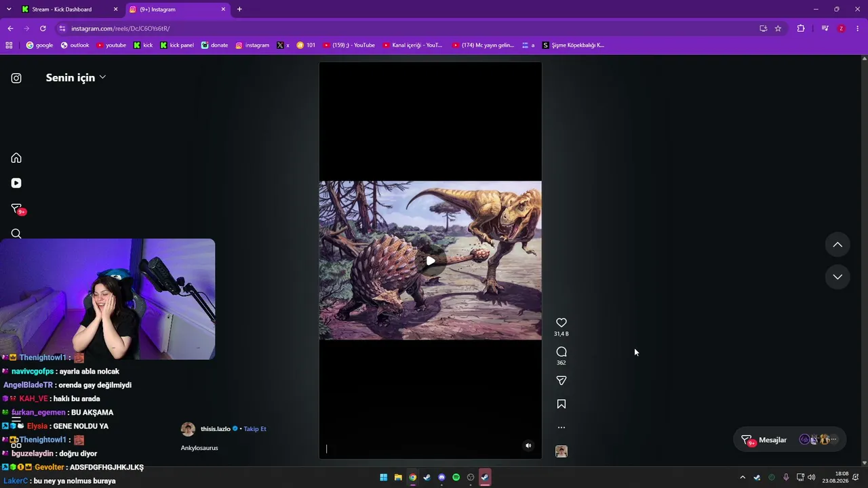The height and width of the screenshot is (488, 868).
Task: Open the Chrome profile avatar
Action: tap(842, 28)
